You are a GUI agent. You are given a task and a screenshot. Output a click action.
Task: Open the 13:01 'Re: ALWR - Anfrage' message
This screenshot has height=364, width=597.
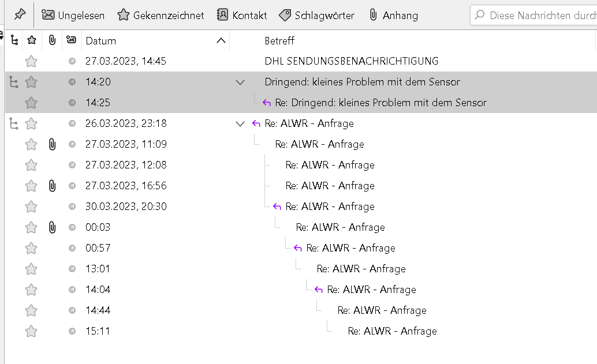point(361,269)
